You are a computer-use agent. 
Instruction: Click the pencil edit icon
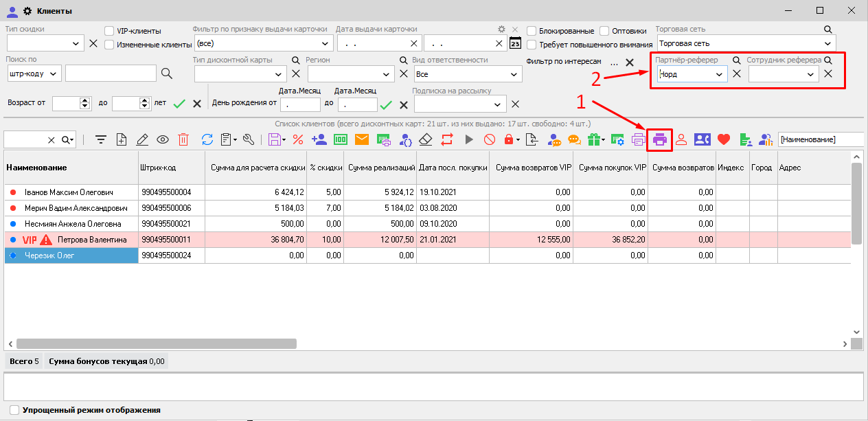142,139
